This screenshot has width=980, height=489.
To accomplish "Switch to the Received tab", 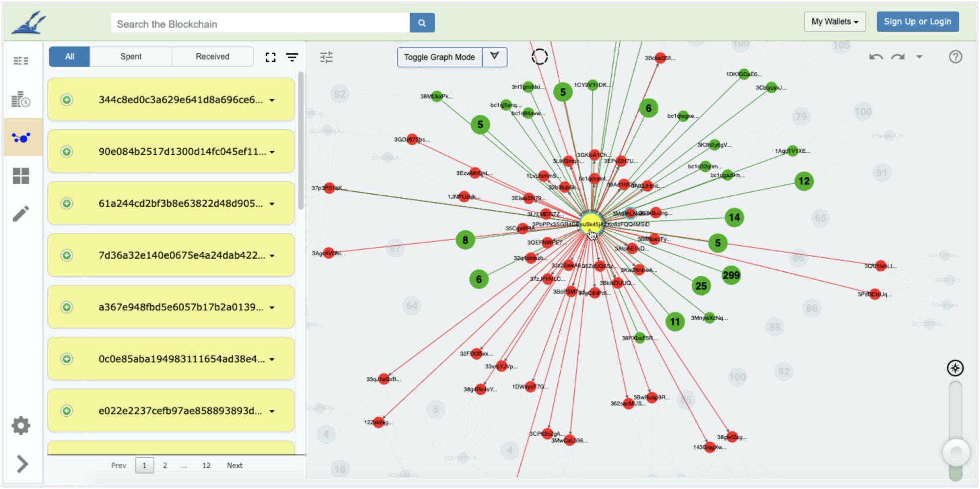I will point(213,57).
